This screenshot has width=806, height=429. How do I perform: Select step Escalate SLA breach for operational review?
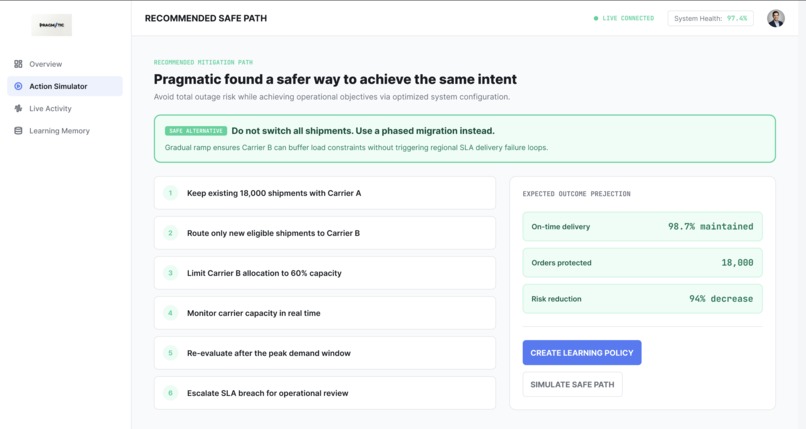pyautogui.click(x=325, y=393)
